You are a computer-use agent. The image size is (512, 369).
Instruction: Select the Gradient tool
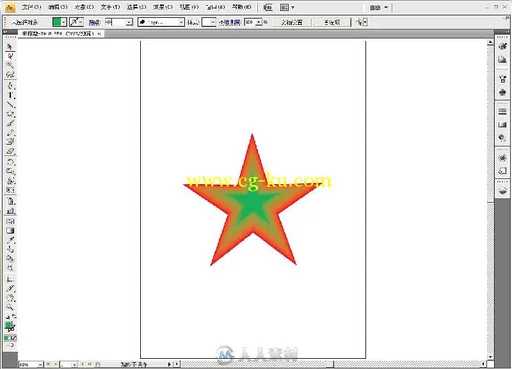10,230
